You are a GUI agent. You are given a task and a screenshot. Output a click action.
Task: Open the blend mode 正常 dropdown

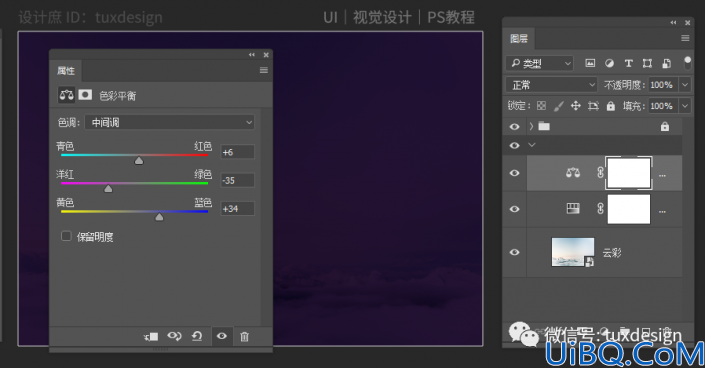[551, 85]
